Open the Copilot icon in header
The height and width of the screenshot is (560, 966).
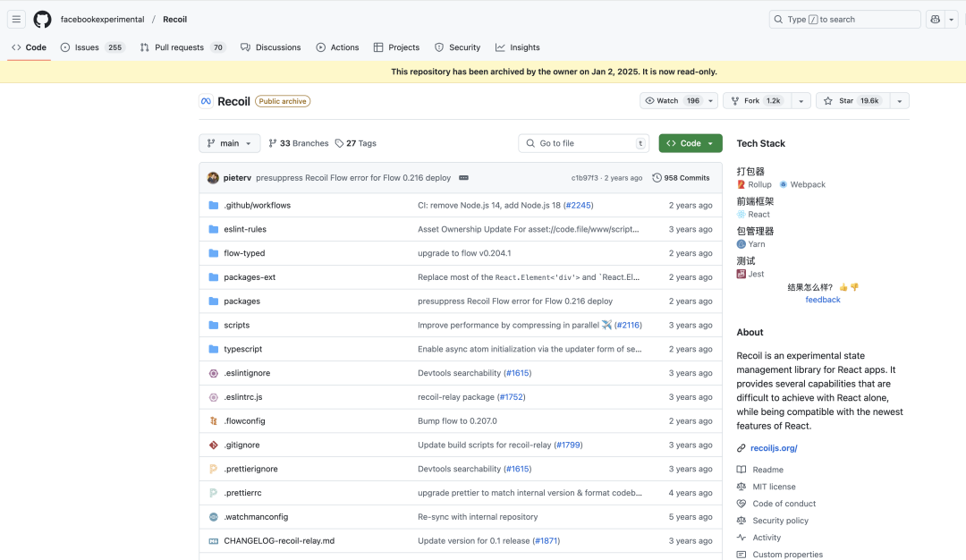pyautogui.click(x=936, y=19)
